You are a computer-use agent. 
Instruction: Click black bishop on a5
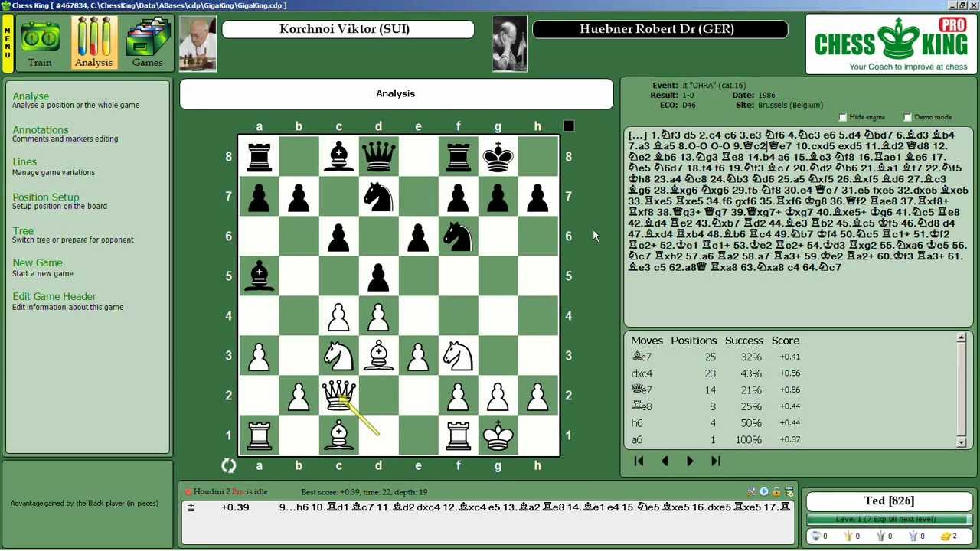259,275
